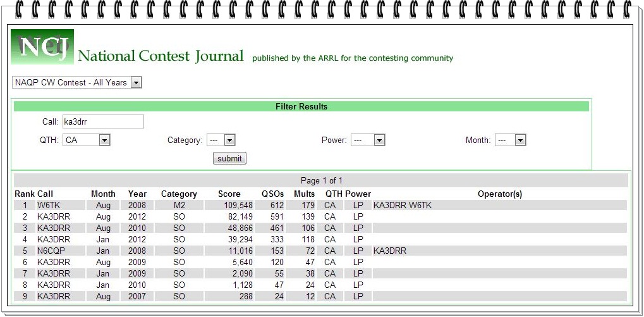Screen dimensions: 644x317
Task: Click the Filter Results header bar
Action: (301, 106)
